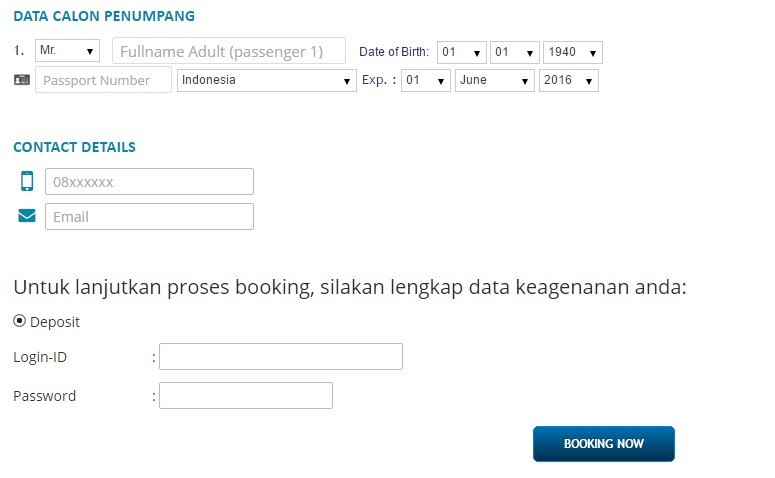Open the birth day dropdown
This screenshot has height=478, width=775.
click(x=461, y=52)
